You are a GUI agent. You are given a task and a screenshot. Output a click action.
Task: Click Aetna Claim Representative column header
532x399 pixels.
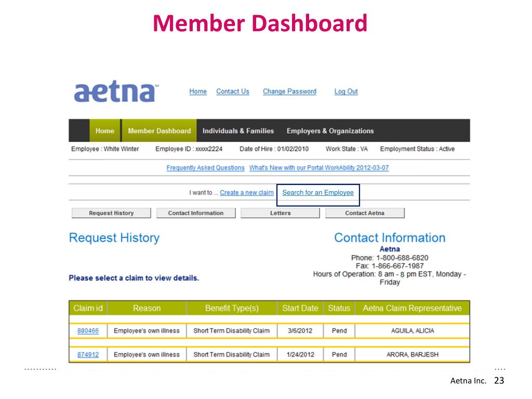coord(412,308)
